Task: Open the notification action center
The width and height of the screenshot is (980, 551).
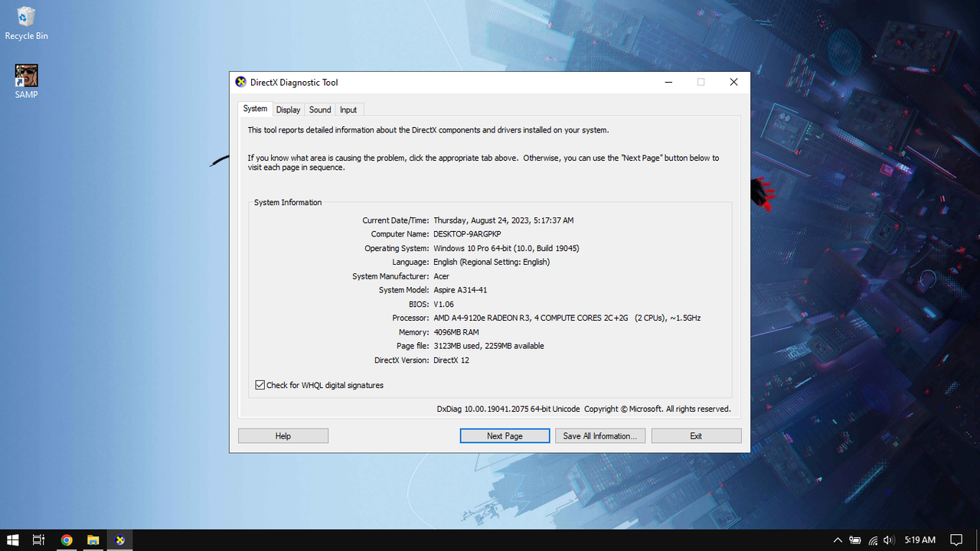Action: pyautogui.click(x=955, y=540)
